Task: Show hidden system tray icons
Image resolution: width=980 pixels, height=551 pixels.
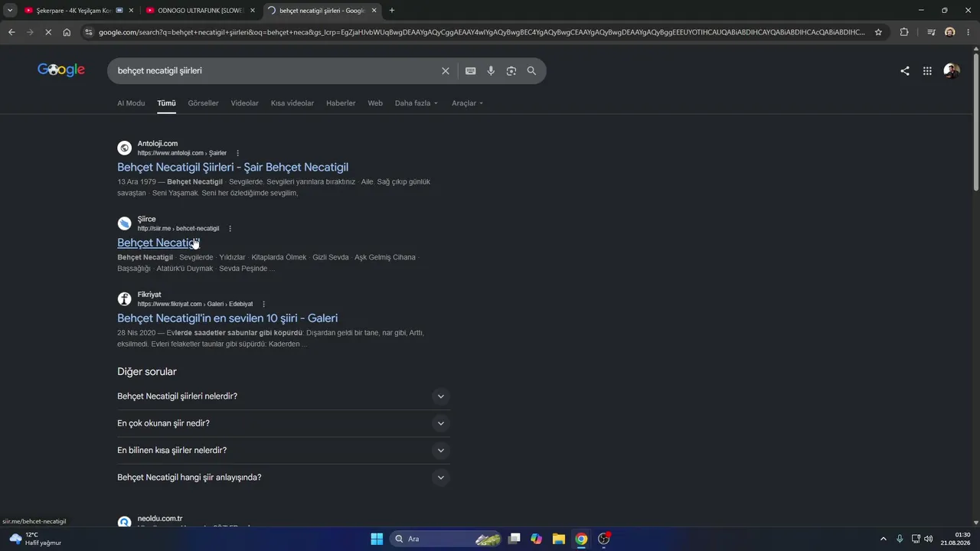Action: pos(883,539)
